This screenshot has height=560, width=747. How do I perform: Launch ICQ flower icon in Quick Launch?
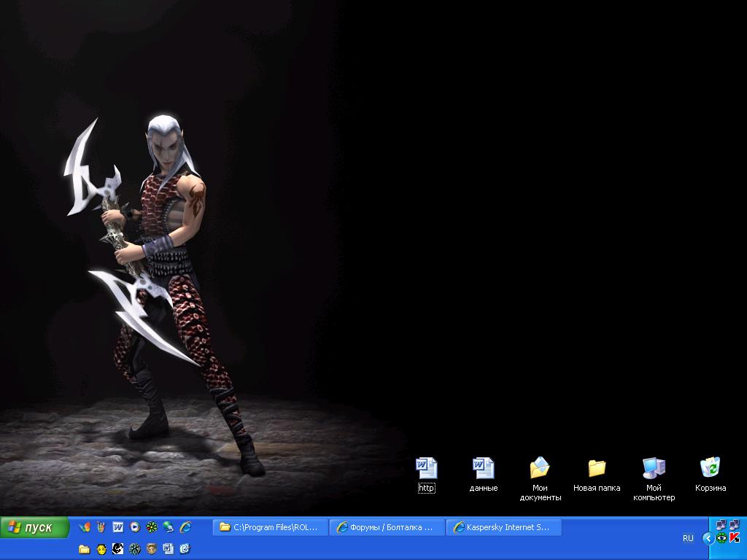[152, 527]
